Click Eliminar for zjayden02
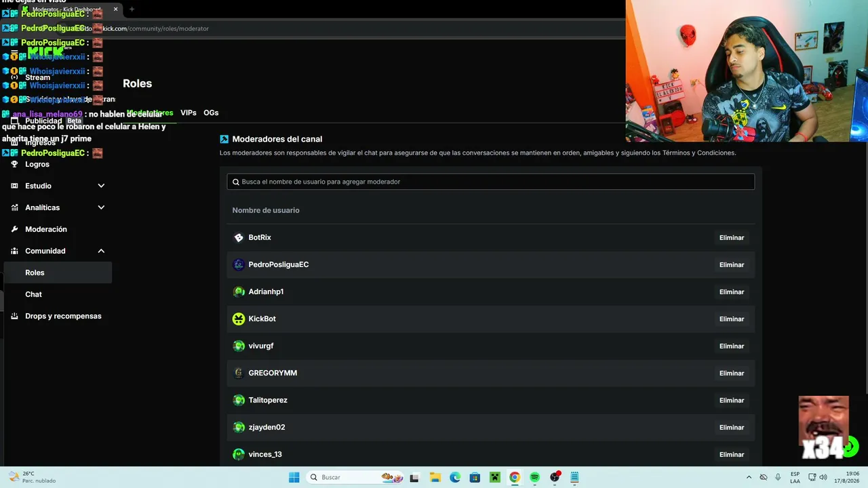This screenshot has width=868, height=488. pyautogui.click(x=732, y=428)
